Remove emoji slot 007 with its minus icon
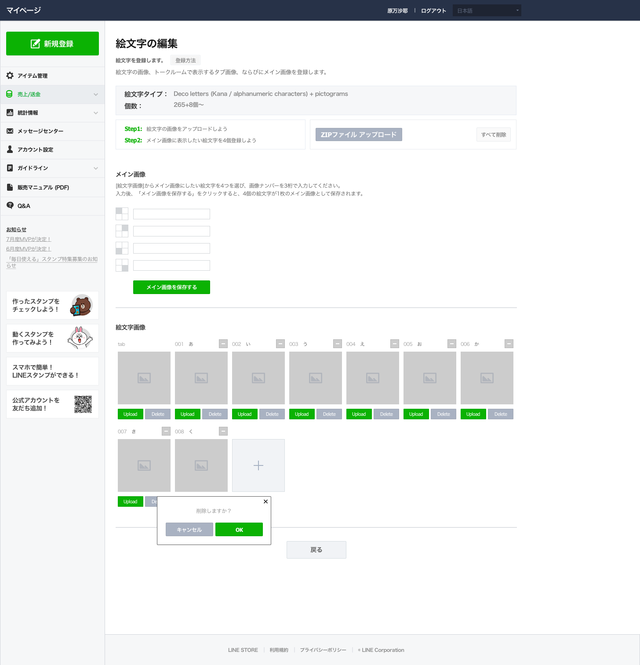This screenshot has width=640, height=665. (166, 431)
